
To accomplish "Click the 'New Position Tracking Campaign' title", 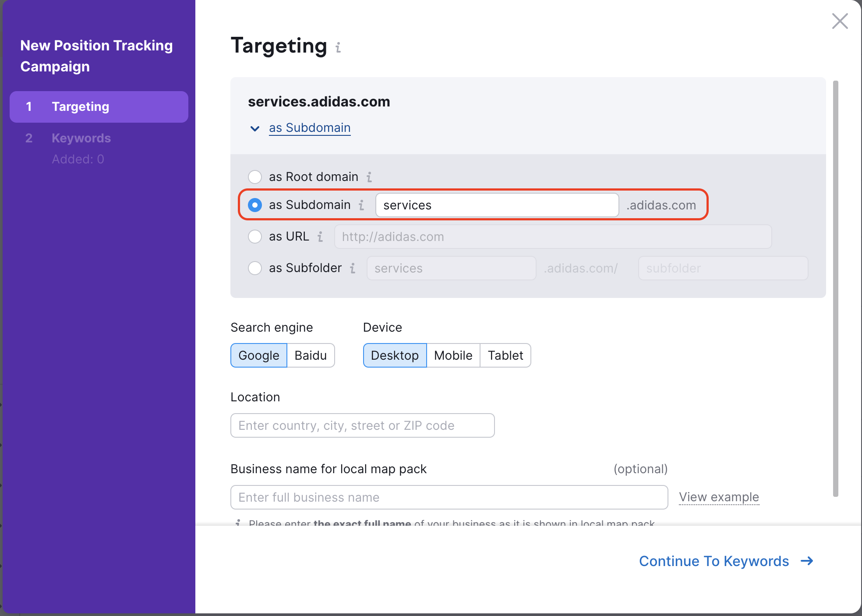I will pyautogui.click(x=96, y=56).
